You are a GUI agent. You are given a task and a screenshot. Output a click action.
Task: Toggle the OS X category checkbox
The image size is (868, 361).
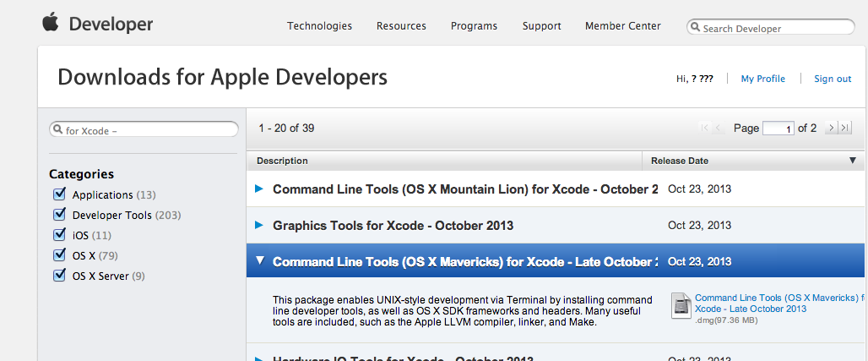[x=59, y=255]
